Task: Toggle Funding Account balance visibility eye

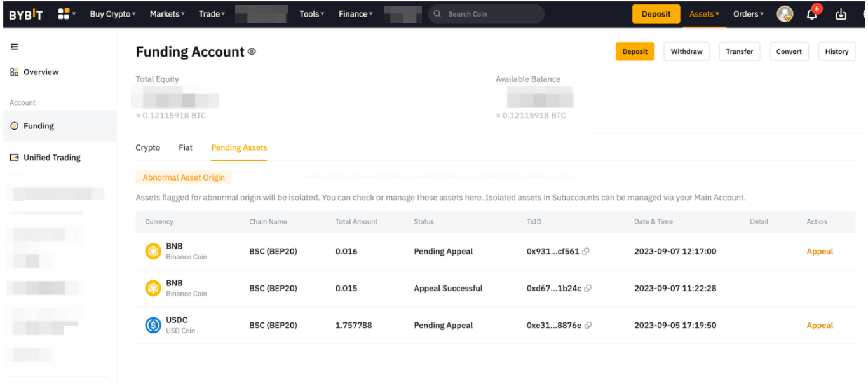Action: [252, 51]
